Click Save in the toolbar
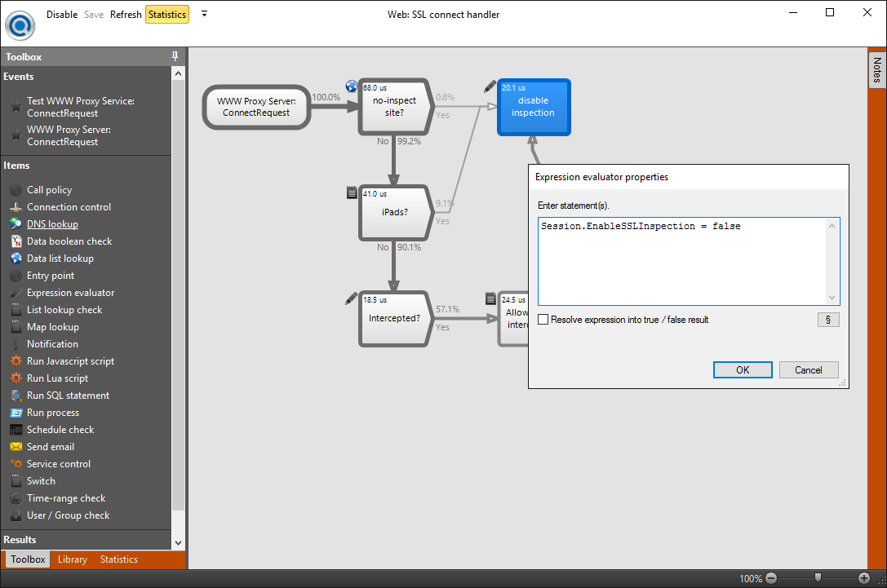The image size is (887, 588). (x=94, y=14)
